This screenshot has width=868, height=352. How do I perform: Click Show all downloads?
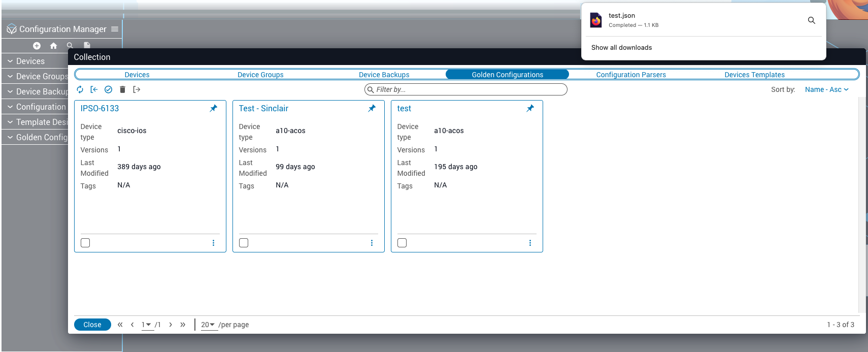coord(621,48)
